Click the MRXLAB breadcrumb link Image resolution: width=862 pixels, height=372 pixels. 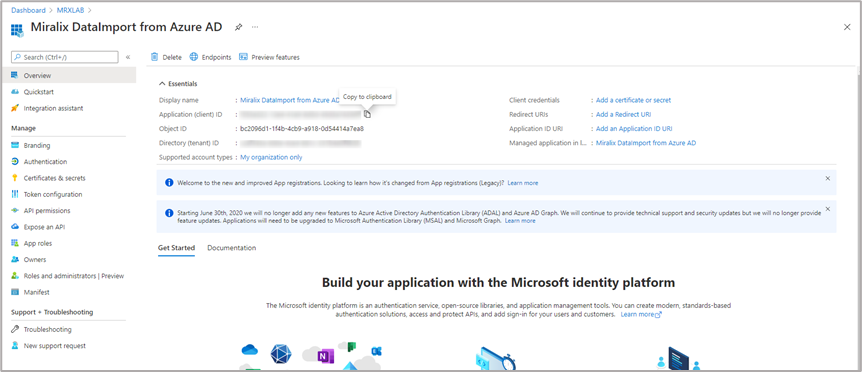click(70, 10)
